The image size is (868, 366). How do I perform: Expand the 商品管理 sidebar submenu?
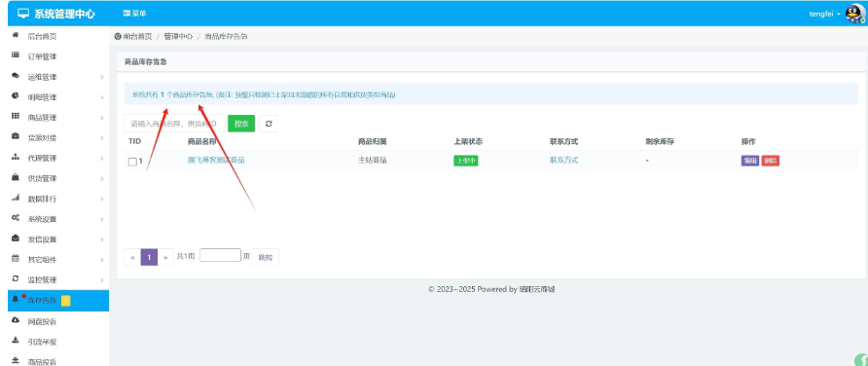click(58, 118)
